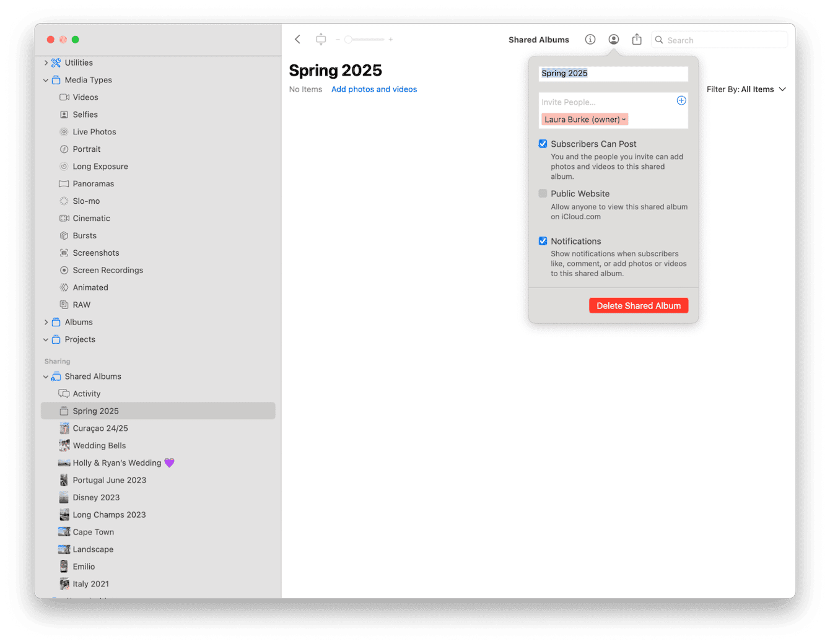Enable the Public Website checkbox

click(543, 194)
